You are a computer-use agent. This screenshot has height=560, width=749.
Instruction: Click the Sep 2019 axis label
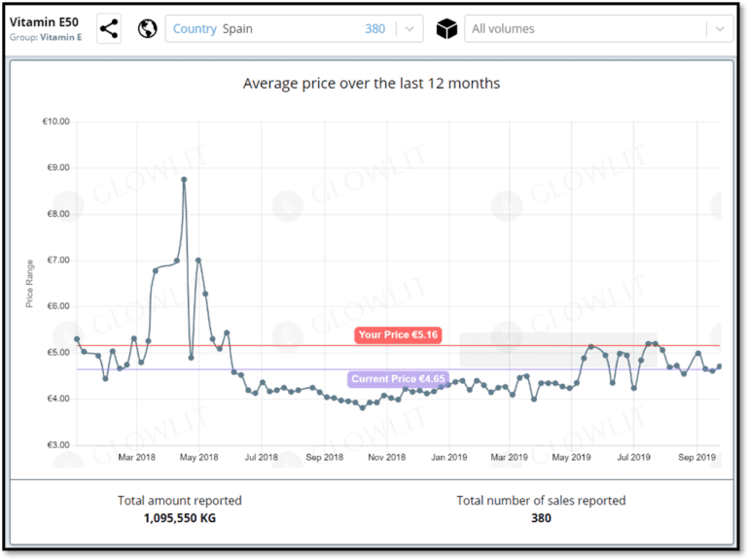(696, 457)
